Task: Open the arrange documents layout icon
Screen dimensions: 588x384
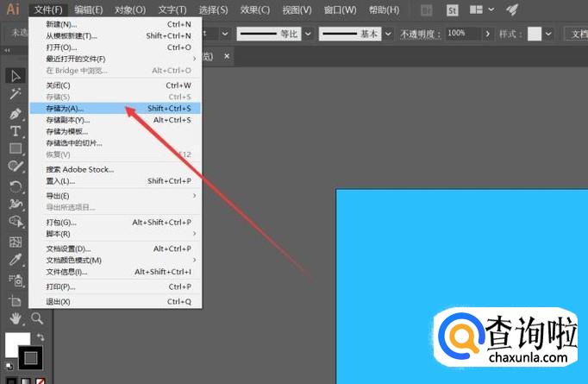Action: point(476,9)
